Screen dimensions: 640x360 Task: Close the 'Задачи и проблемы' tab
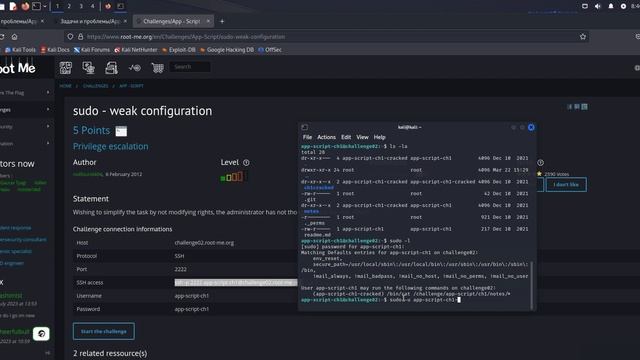(x=125, y=21)
